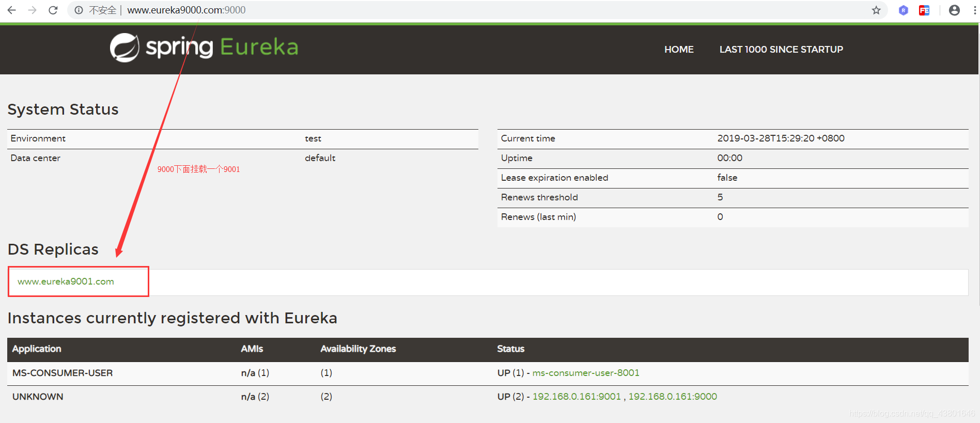The width and height of the screenshot is (980, 423).
Task: Click the browser forward arrow
Action: [x=32, y=10]
